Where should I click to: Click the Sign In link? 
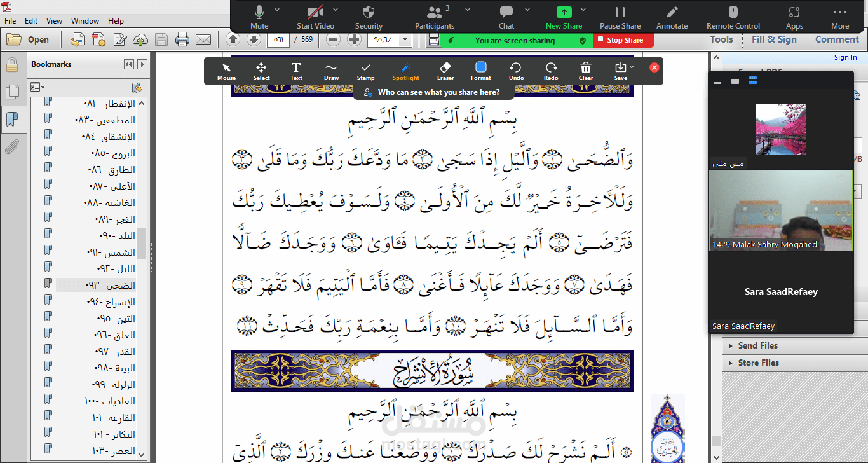click(x=845, y=57)
